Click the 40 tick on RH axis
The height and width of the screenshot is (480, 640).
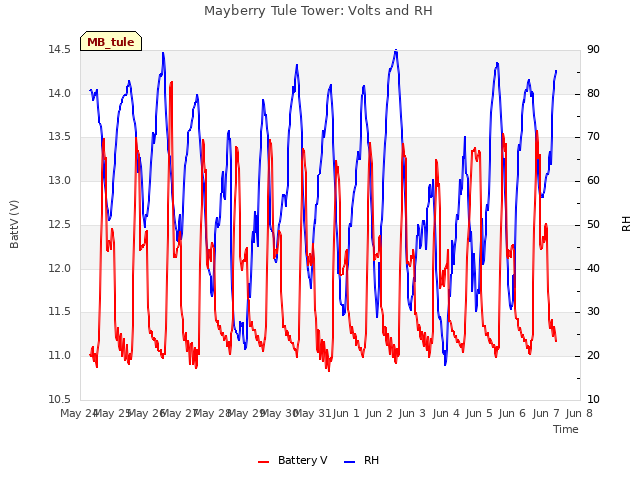tap(593, 269)
